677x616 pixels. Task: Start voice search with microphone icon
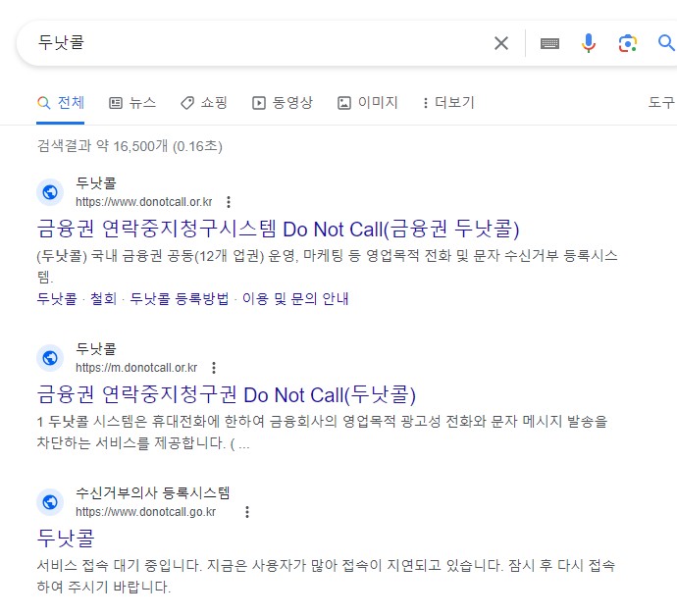[589, 43]
